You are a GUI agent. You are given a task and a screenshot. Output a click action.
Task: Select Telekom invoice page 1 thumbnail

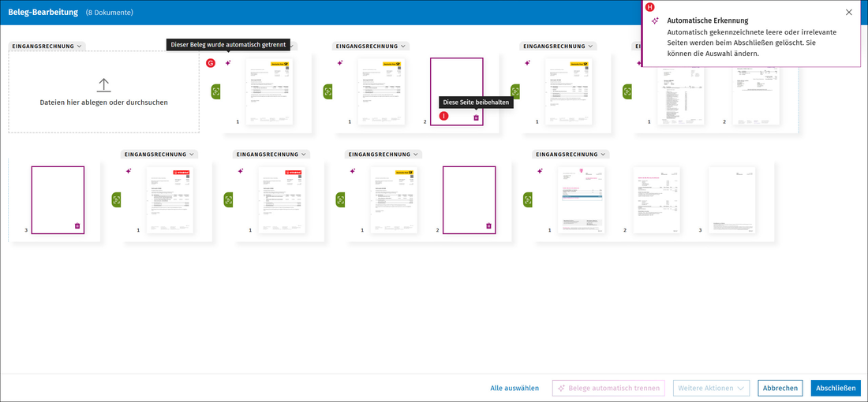point(582,200)
